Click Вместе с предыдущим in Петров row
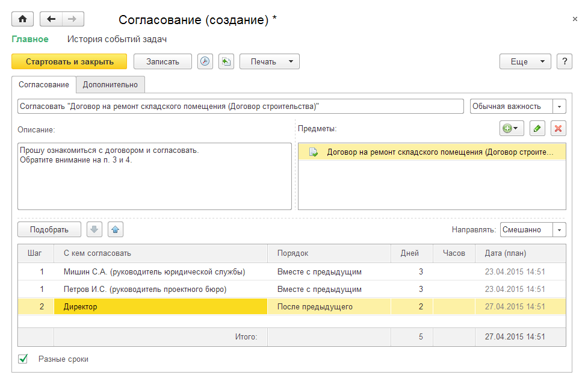Screen dimensions: 588x381 click(329, 289)
